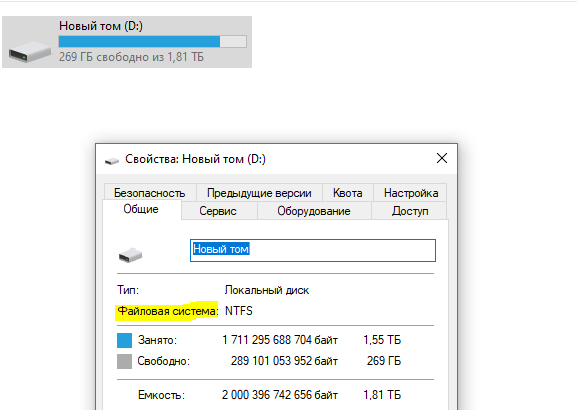Viewport: 577px width, 410px height.
Task: Select the Общие tab
Action: coord(141,209)
